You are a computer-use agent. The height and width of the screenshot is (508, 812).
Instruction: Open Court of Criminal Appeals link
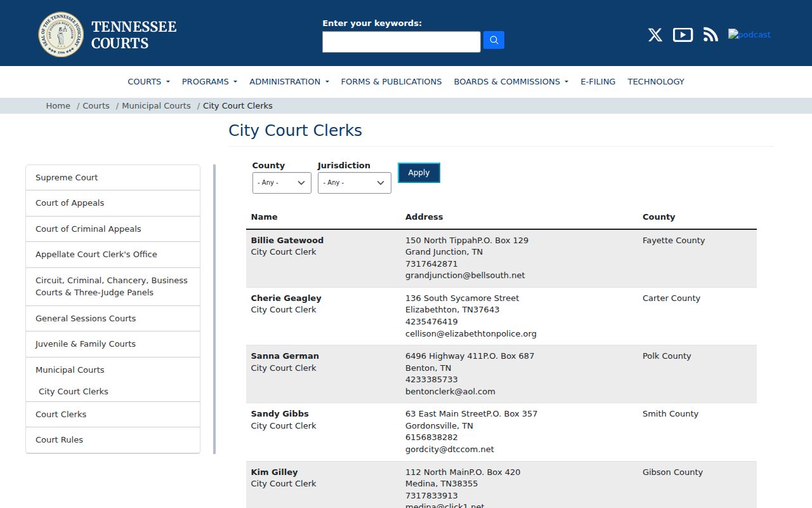click(113, 229)
